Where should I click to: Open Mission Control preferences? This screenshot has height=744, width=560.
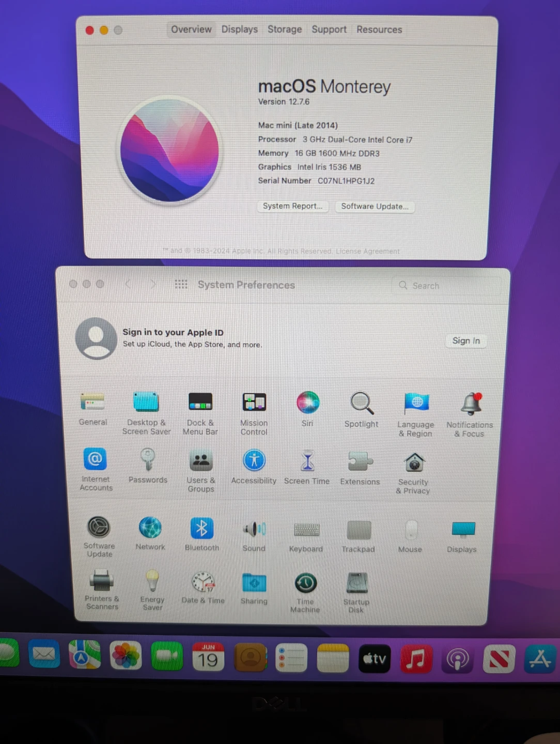tap(254, 403)
